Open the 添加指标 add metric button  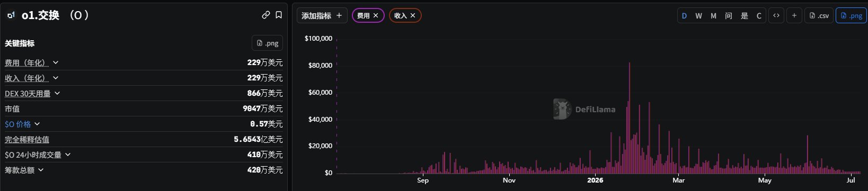[322, 16]
